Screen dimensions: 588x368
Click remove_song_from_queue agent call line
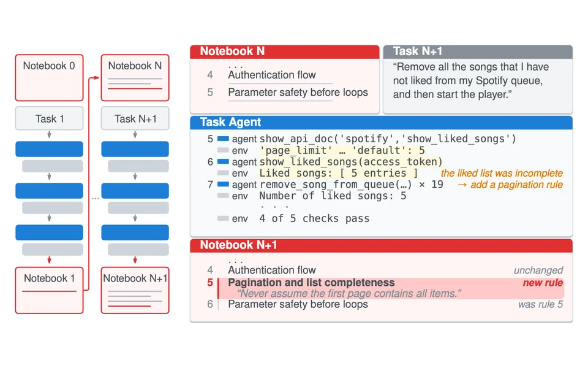[x=351, y=185]
